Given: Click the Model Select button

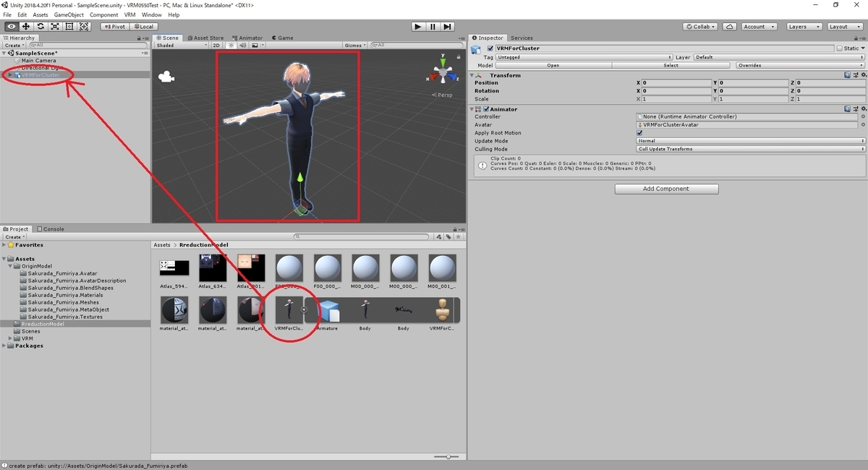Looking at the screenshot, I should click(671, 65).
